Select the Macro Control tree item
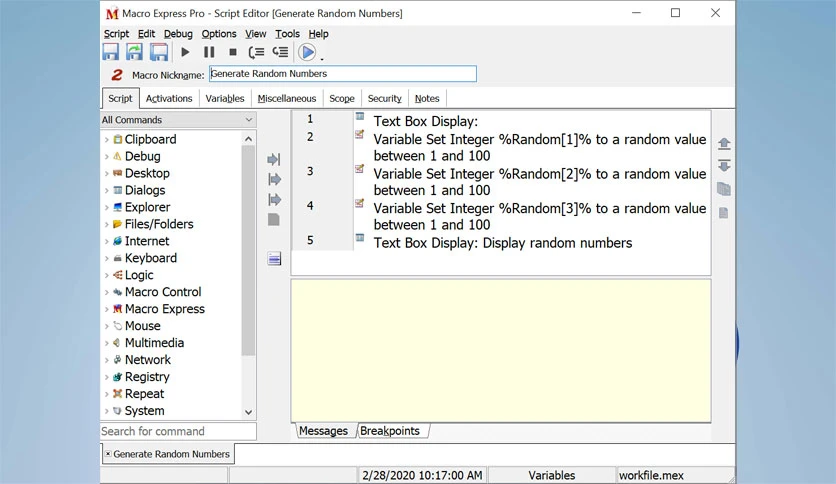The image size is (836, 484). point(163,292)
